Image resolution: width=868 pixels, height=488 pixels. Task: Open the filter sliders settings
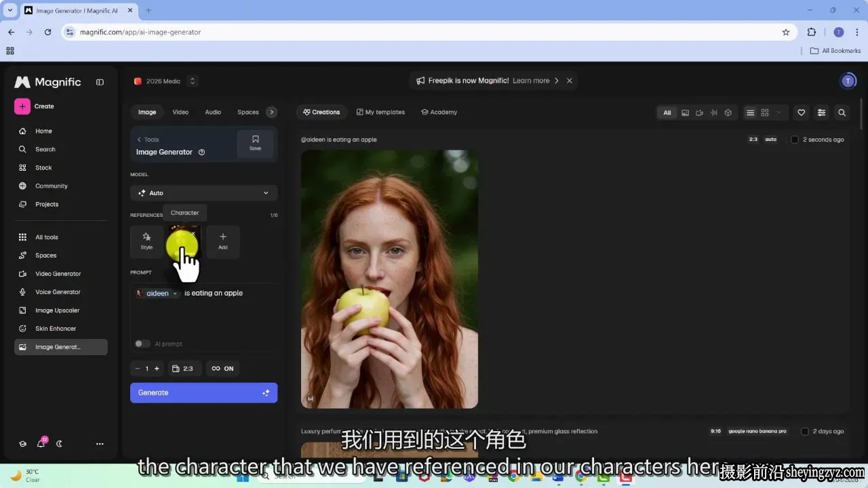821,113
